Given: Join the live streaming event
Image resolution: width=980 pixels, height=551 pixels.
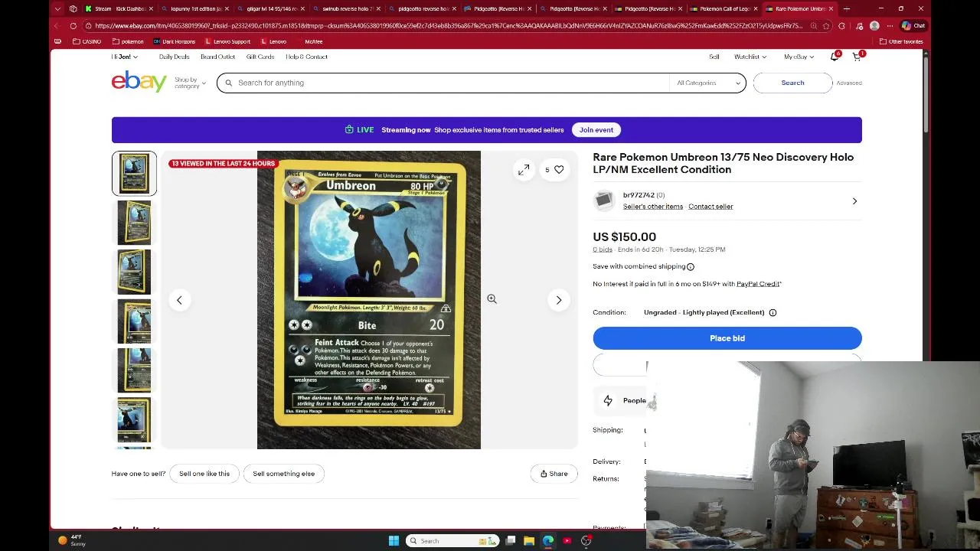Looking at the screenshot, I should 596,130.
